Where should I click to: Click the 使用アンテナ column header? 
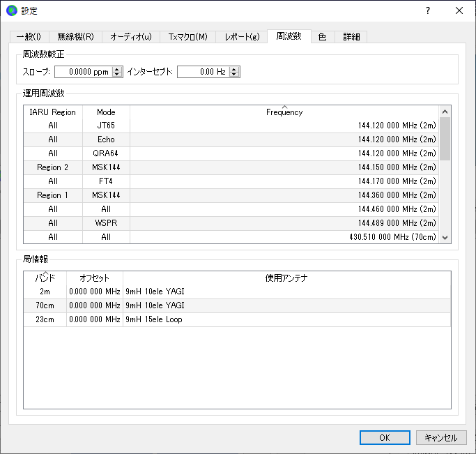(x=286, y=278)
